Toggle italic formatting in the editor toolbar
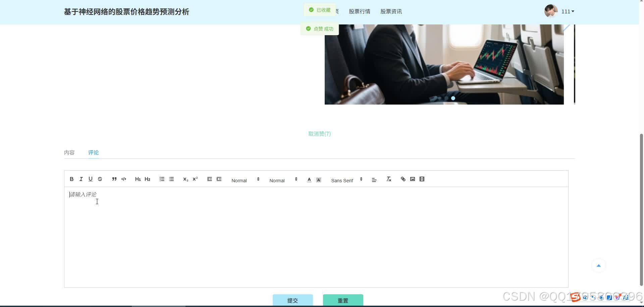This screenshot has height=307, width=644. (81, 179)
